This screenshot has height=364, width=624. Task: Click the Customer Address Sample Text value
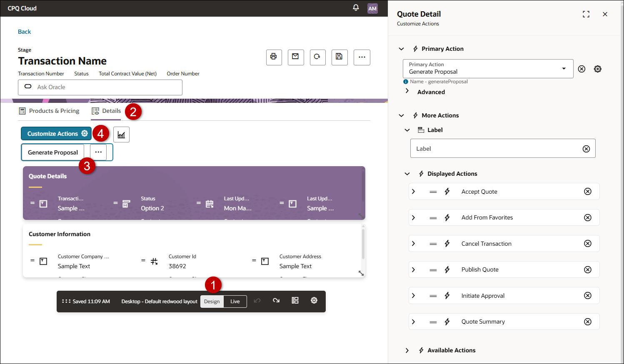pos(295,266)
